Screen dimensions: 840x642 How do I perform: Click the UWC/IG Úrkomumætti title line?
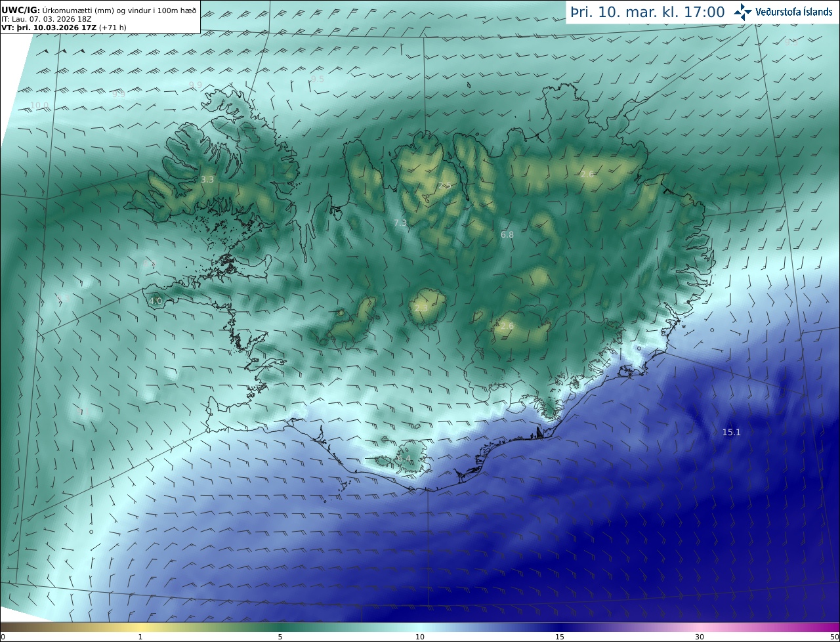[x=98, y=10]
